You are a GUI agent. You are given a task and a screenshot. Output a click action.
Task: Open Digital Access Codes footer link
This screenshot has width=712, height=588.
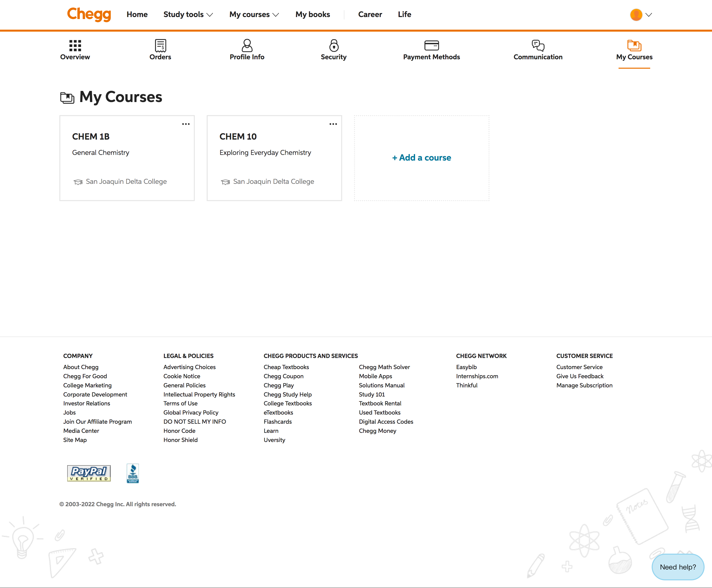386,422
